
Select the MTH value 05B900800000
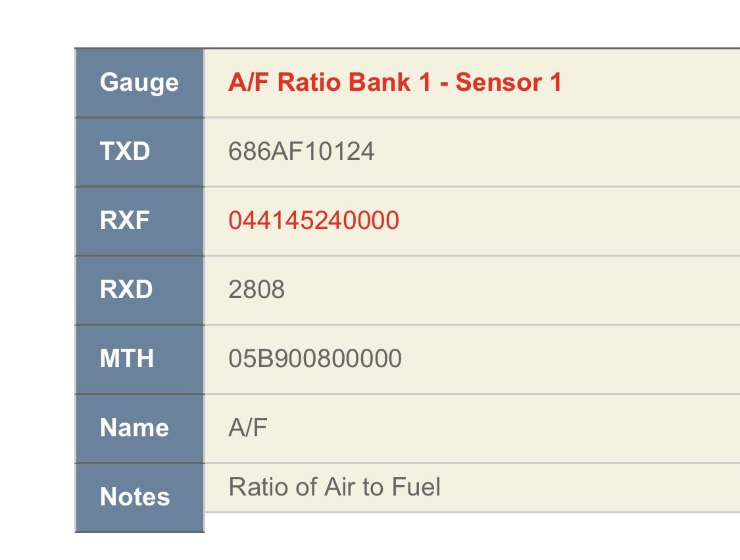(x=315, y=359)
